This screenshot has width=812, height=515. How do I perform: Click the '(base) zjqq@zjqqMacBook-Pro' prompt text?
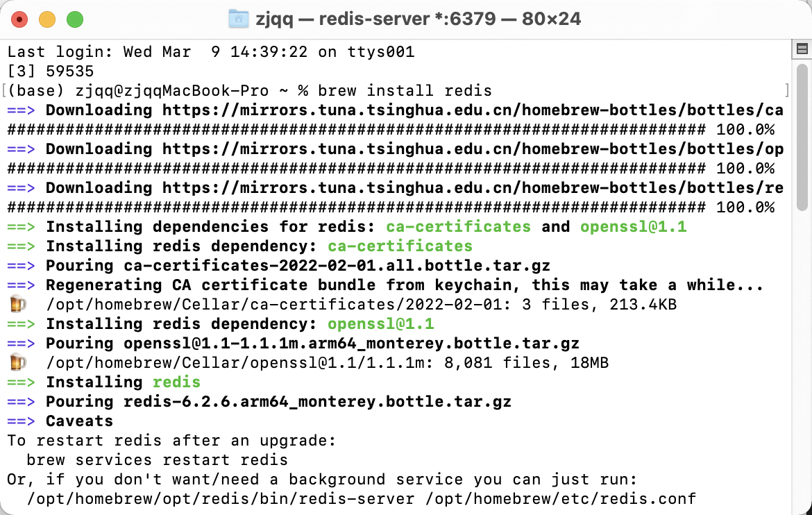coord(137,91)
